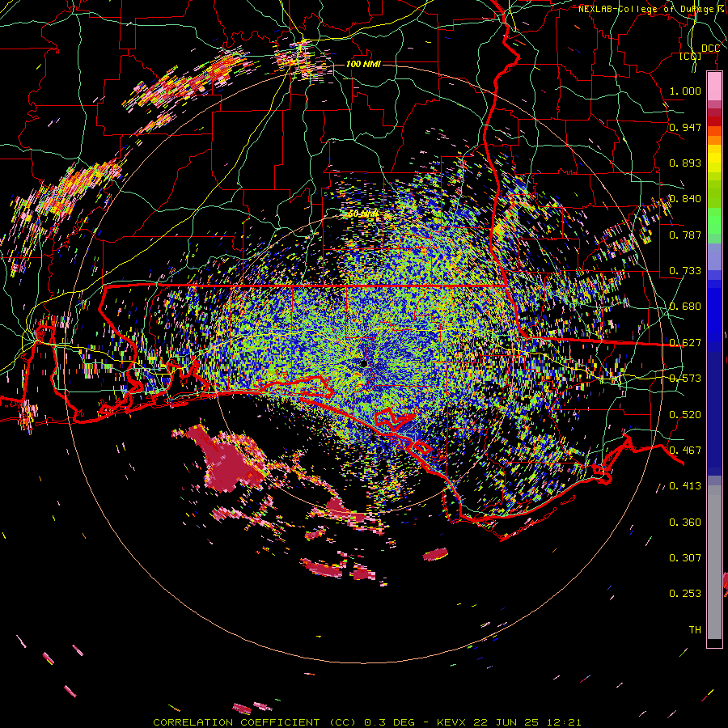The height and width of the screenshot is (728, 728).
Task: Click the large crimson echo over the Gulf
Action: pos(226,459)
